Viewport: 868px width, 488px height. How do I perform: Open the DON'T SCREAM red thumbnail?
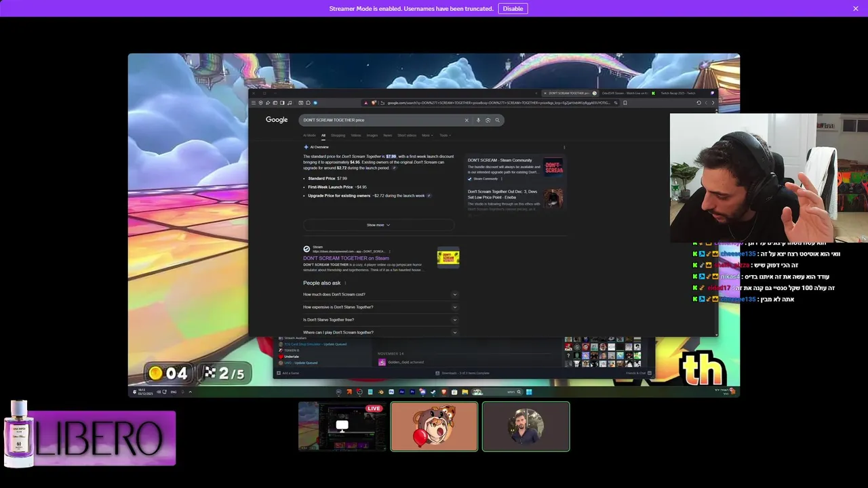tap(554, 167)
